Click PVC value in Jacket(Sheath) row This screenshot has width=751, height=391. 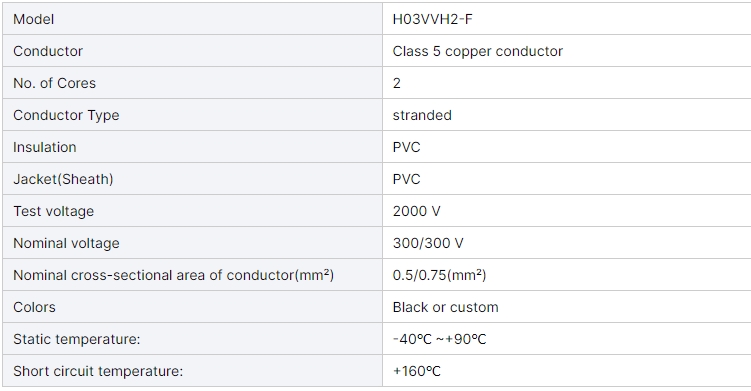click(x=406, y=179)
